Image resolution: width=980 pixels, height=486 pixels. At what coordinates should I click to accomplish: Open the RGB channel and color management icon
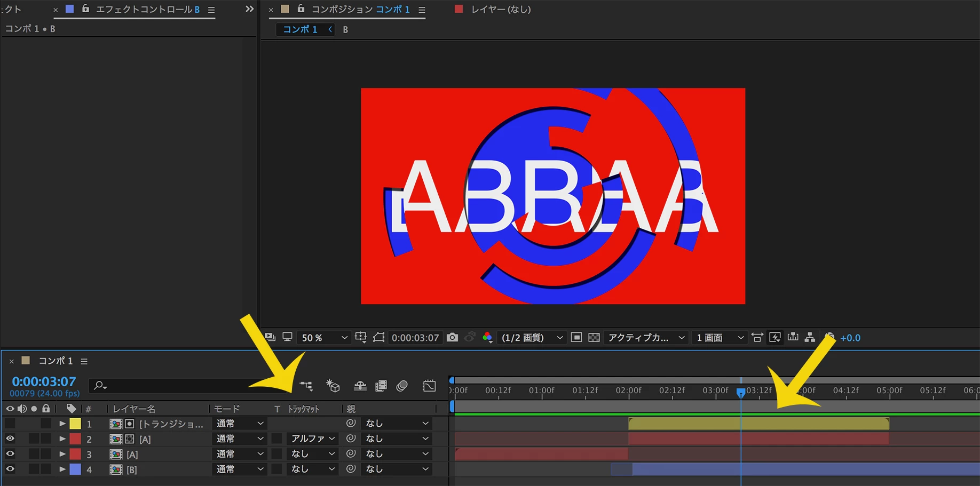(487, 337)
